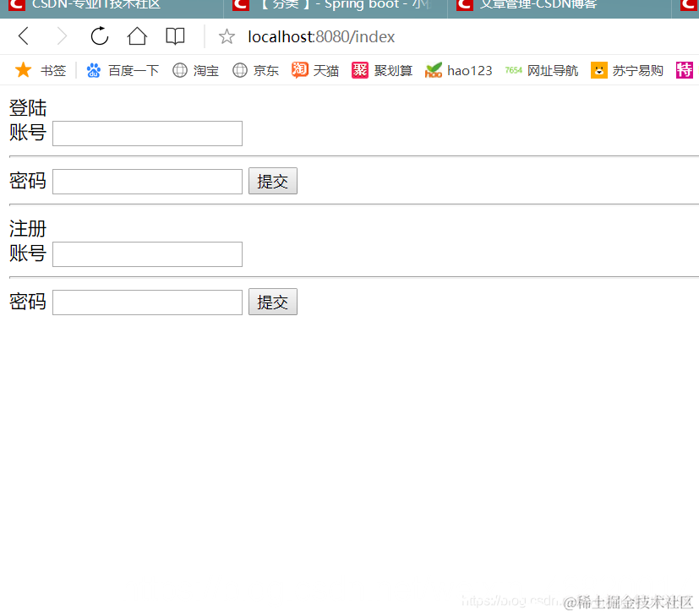Open the 淘宝 bookmark
The width and height of the screenshot is (699, 616).
(196, 70)
